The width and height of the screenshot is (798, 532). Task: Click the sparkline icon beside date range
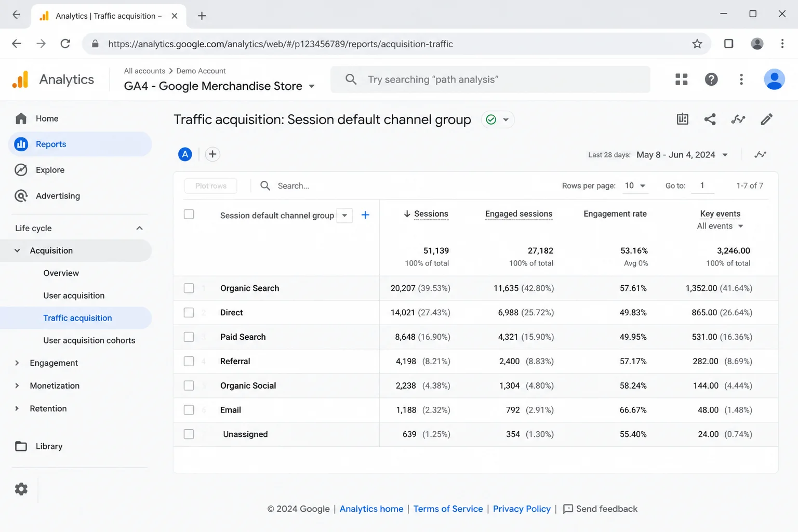tap(761, 154)
